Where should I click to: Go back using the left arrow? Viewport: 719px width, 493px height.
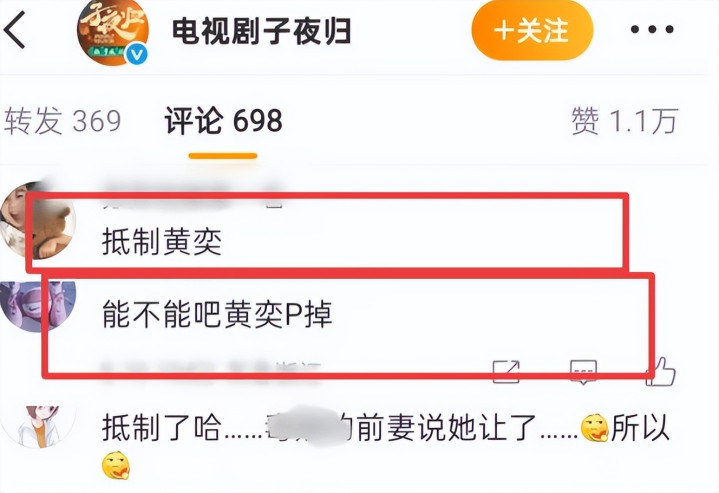pos(14,30)
